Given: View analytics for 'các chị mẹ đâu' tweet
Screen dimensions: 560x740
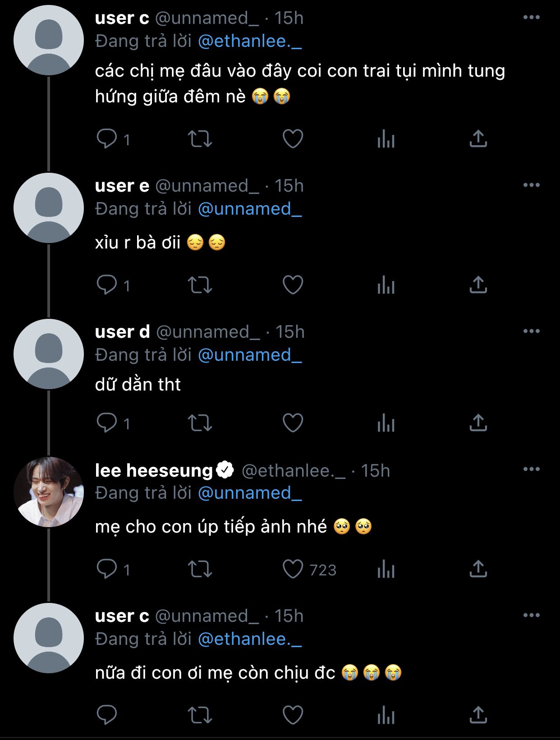Looking at the screenshot, I should click(x=386, y=139).
